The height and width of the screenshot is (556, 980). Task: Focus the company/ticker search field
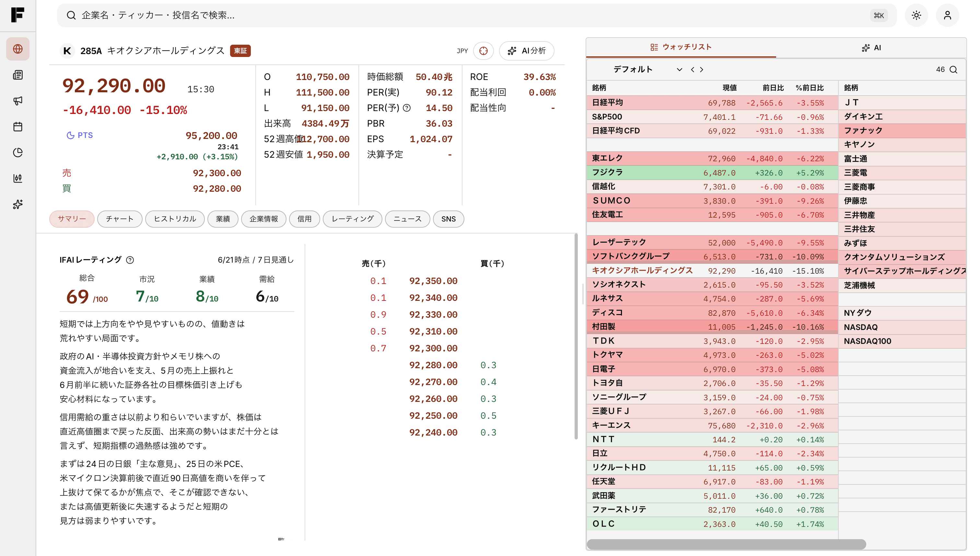point(477,15)
